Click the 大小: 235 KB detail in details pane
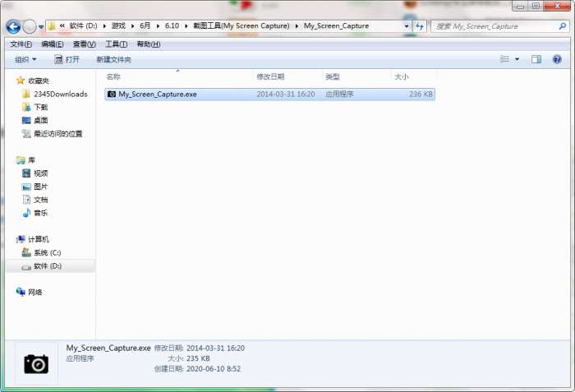This screenshot has height=392, width=575. 188,358
